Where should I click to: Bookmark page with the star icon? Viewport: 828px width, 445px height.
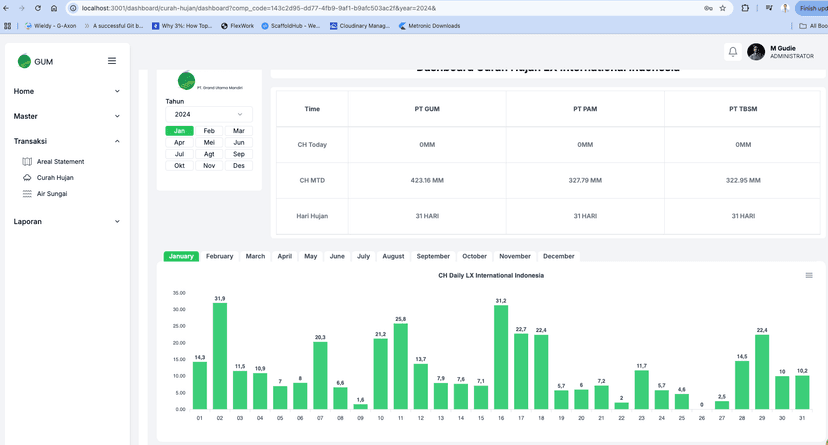pyautogui.click(x=722, y=8)
